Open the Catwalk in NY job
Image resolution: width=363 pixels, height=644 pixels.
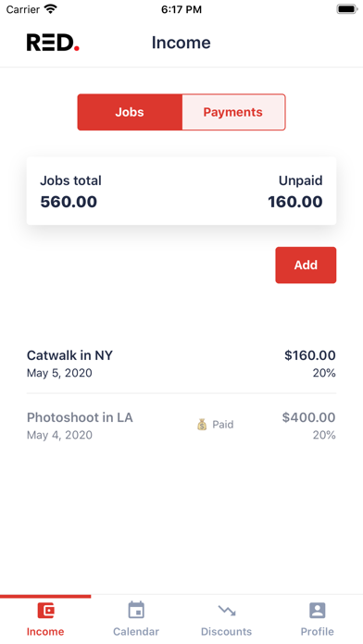tap(181, 364)
